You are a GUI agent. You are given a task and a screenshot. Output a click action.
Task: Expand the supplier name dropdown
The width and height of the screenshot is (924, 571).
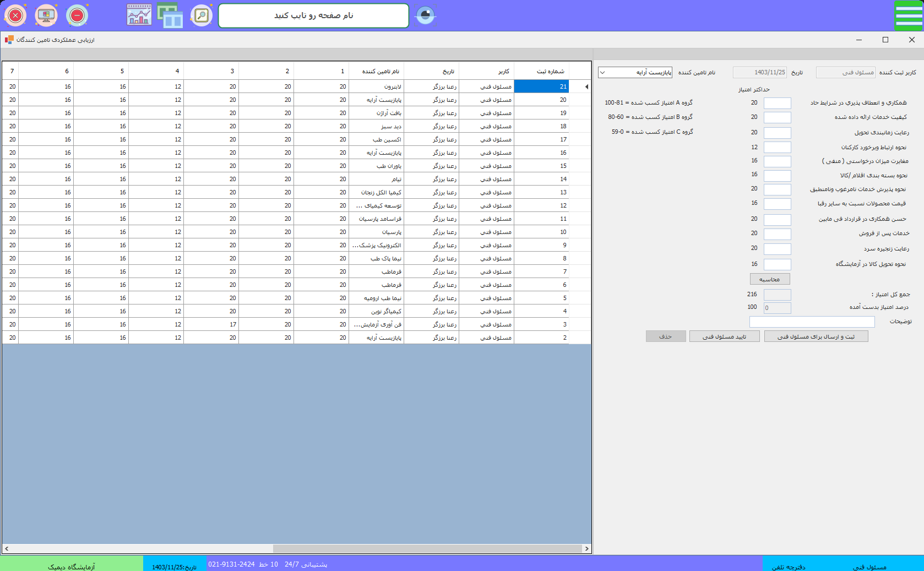[602, 73]
